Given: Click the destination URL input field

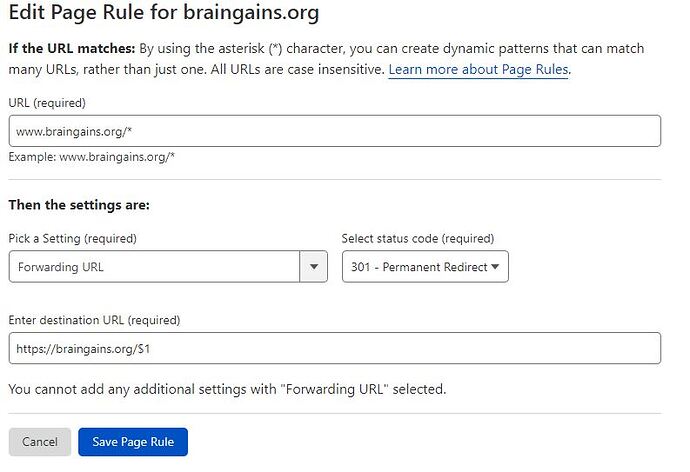Looking at the screenshot, I should coord(335,348).
